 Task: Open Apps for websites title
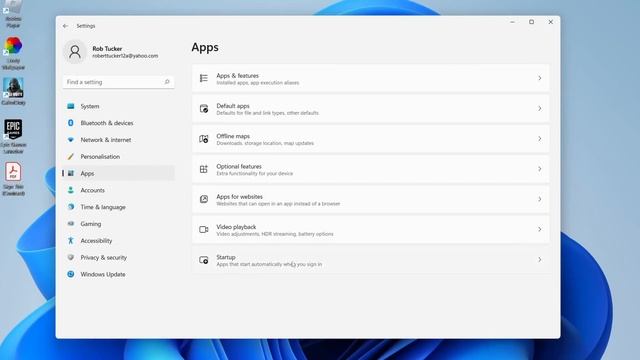coord(240,196)
